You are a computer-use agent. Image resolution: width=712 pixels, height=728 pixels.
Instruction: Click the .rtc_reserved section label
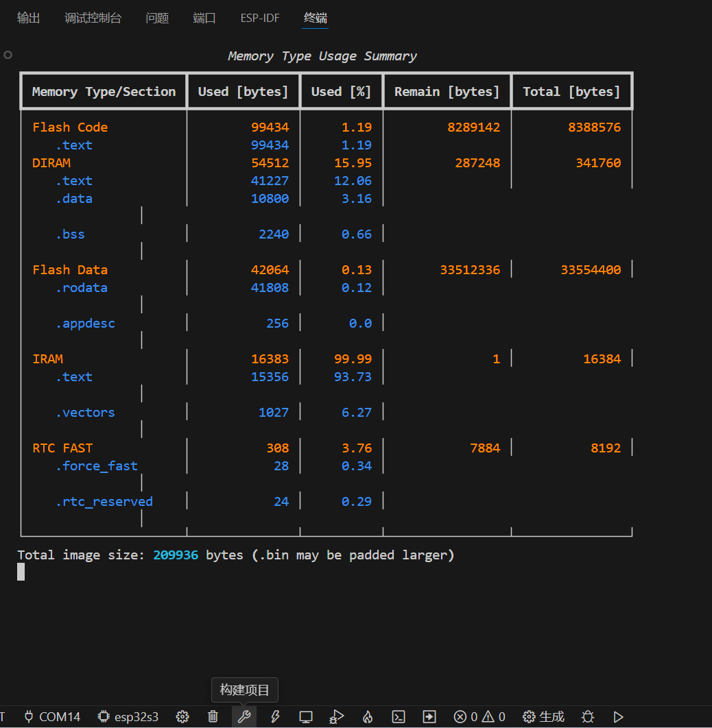pyautogui.click(x=104, y=501)
